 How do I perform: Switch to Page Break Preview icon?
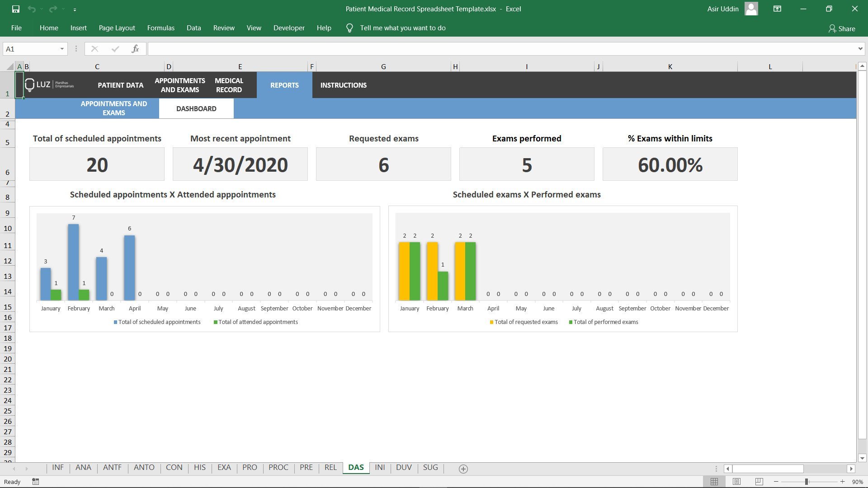759,482
